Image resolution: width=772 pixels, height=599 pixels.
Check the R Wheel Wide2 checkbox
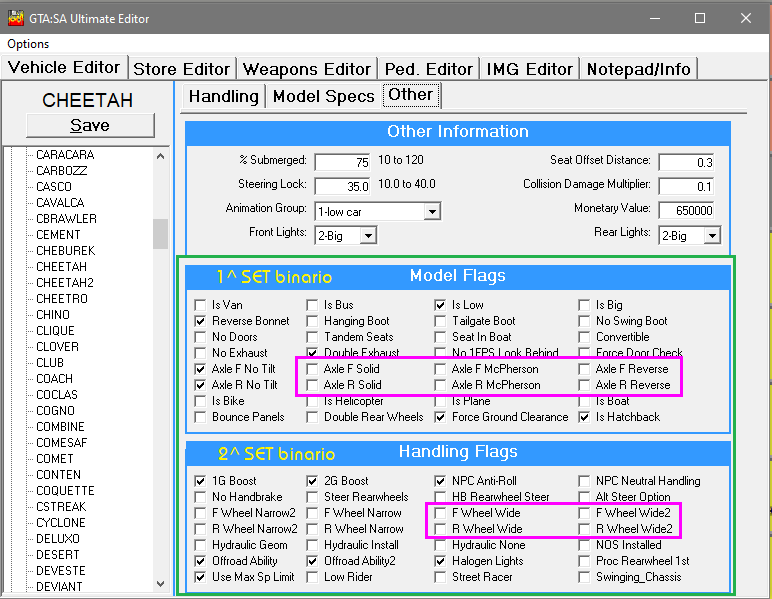click(x=584, y=529)
